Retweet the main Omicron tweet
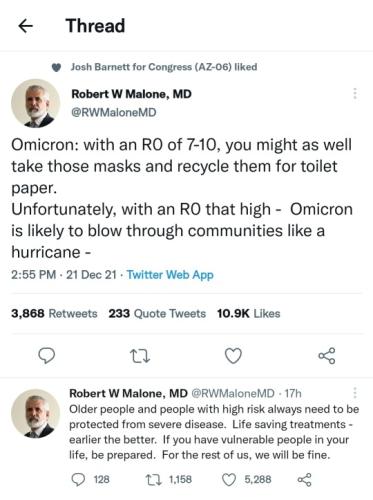Viewport: 373px width, 500px height. pyautogui.click(x=140, y=356)
